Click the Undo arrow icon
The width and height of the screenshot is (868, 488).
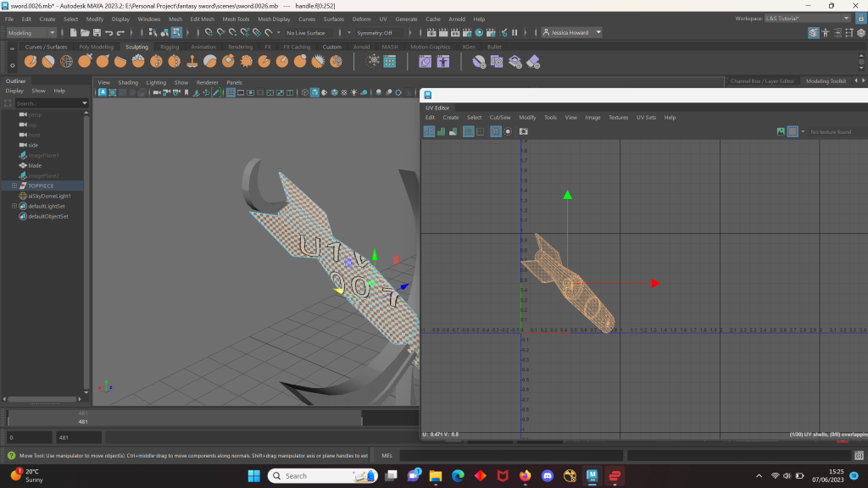point(109,33)
